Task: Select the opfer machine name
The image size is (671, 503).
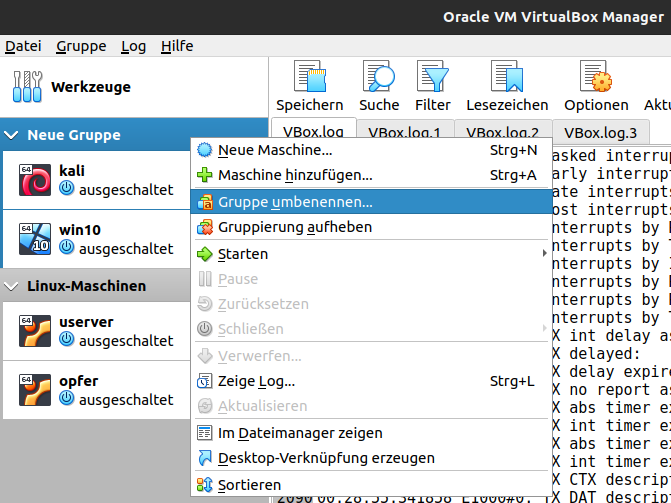Action: tap(78, 381)
